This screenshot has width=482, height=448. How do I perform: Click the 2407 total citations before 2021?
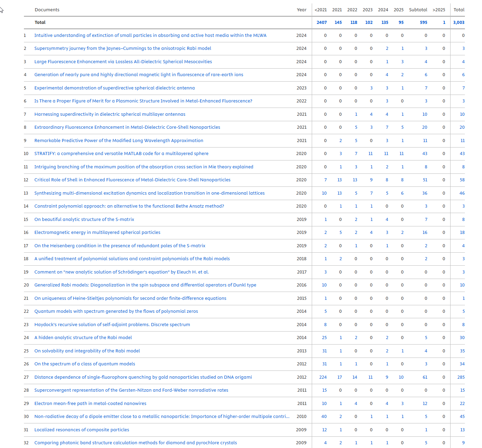click(321, 23)
